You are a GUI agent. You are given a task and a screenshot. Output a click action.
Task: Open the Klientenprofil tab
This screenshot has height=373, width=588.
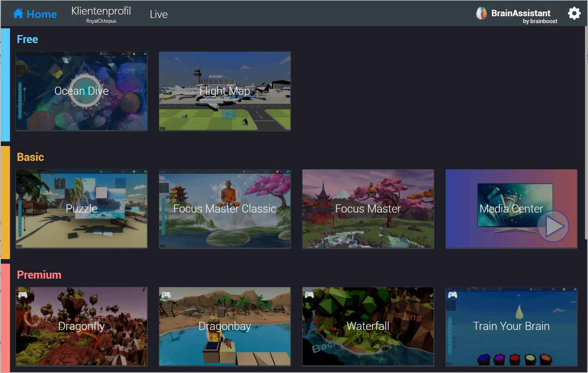[101, 12]
